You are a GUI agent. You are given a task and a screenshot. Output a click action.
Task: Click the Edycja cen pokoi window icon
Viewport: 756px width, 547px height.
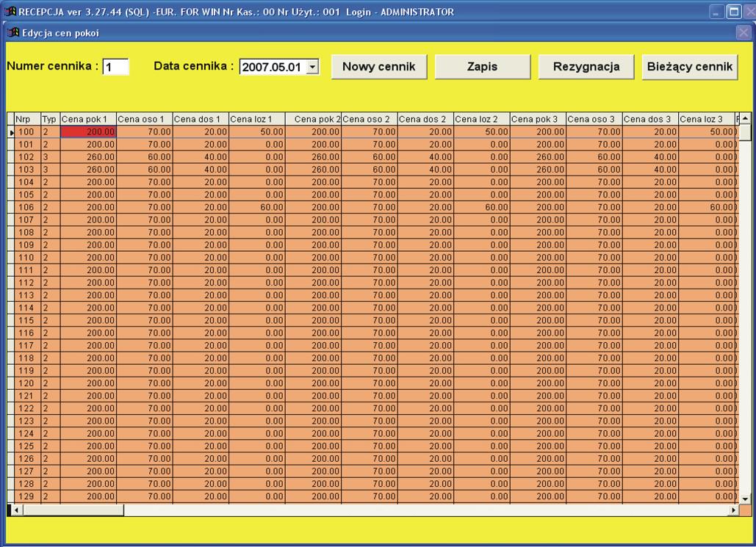pyautogui.click(x=13, y=33)
